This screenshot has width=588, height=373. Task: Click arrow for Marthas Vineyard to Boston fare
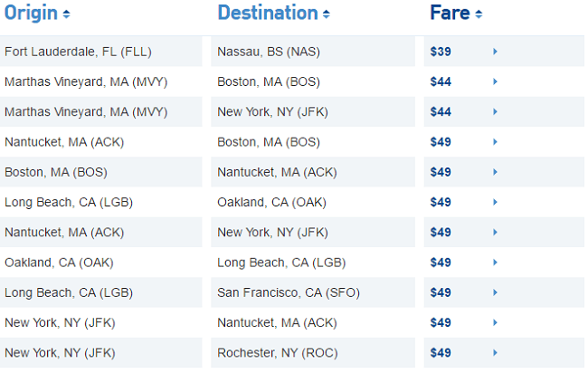pos(495,81)
